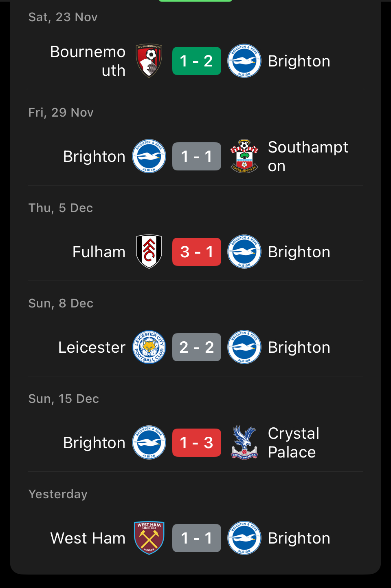
Task: Select the West Ham team name
Action: tap(88, 538)
